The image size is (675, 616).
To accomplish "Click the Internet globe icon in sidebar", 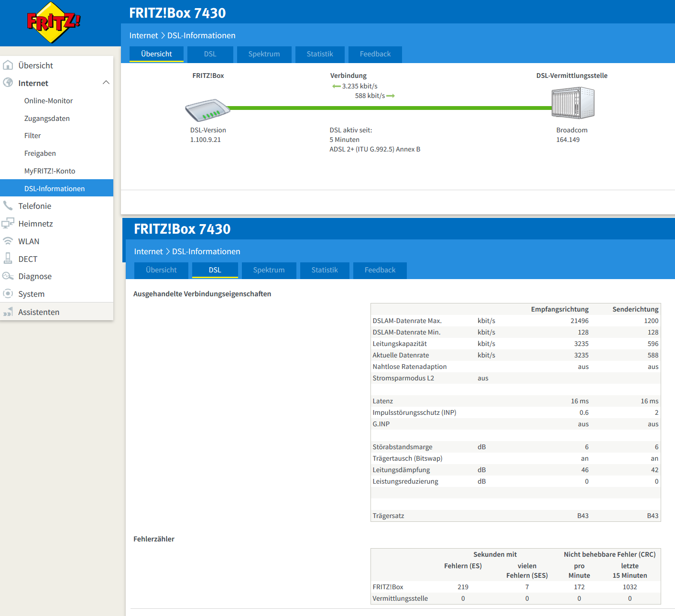I will pos(8,83).
